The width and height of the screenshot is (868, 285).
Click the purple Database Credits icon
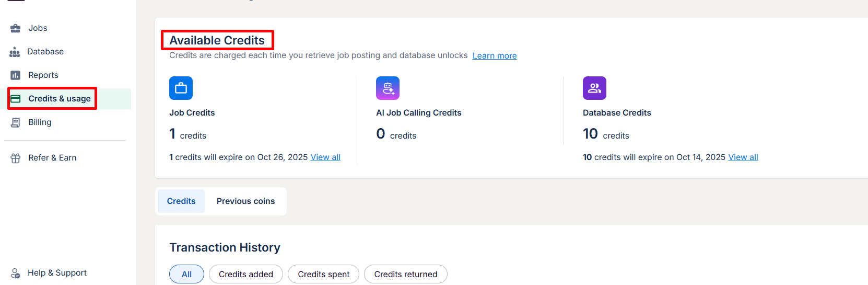point(594,88)
